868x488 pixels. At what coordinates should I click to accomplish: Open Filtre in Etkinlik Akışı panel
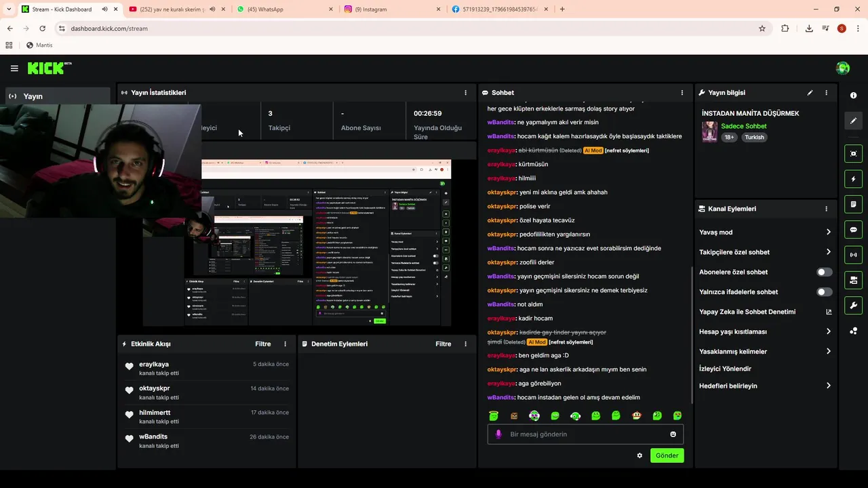click(263, 344)
